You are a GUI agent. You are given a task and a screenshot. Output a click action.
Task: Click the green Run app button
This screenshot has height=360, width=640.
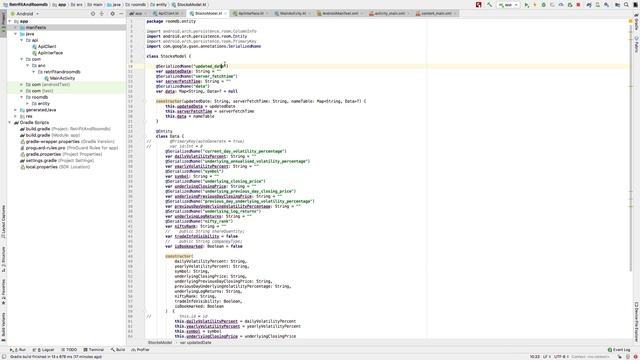pyautogui.click(x=527, y=5)
